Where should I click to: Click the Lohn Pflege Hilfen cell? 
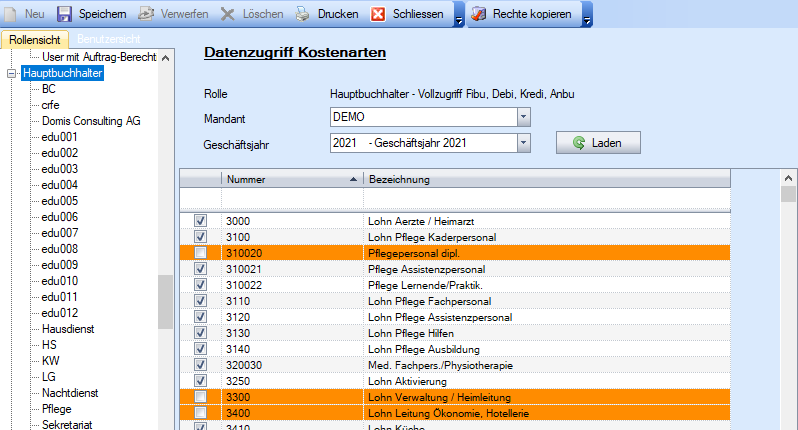click(547, 333)
